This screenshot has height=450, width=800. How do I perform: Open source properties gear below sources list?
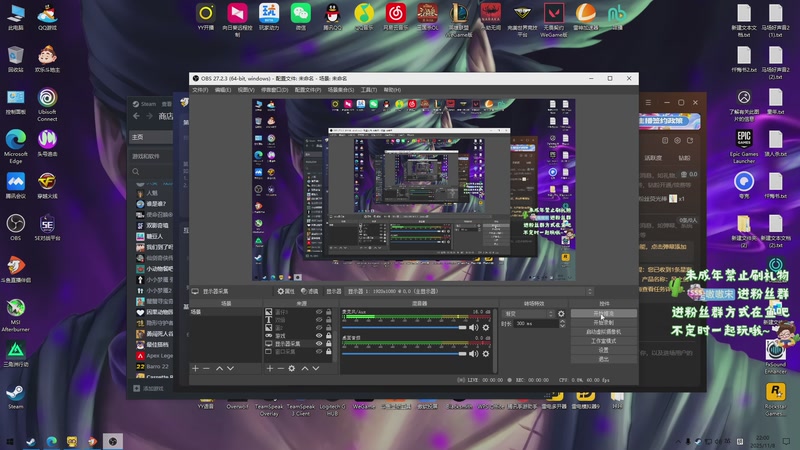292,368
